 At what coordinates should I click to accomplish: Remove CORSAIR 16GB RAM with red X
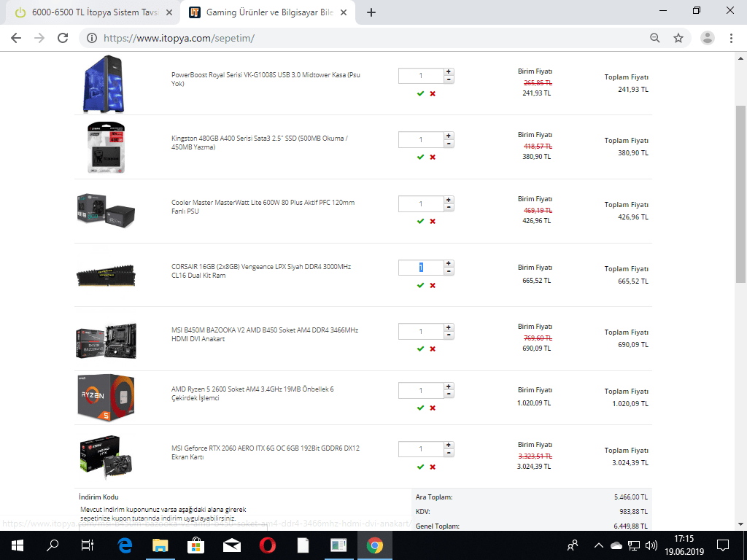point(433,285)
